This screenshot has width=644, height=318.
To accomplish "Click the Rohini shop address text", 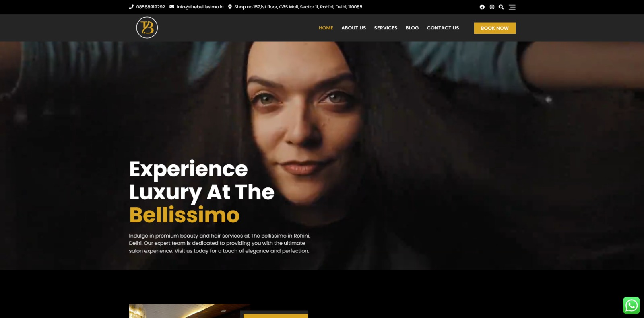I will [x=298, y=7].
